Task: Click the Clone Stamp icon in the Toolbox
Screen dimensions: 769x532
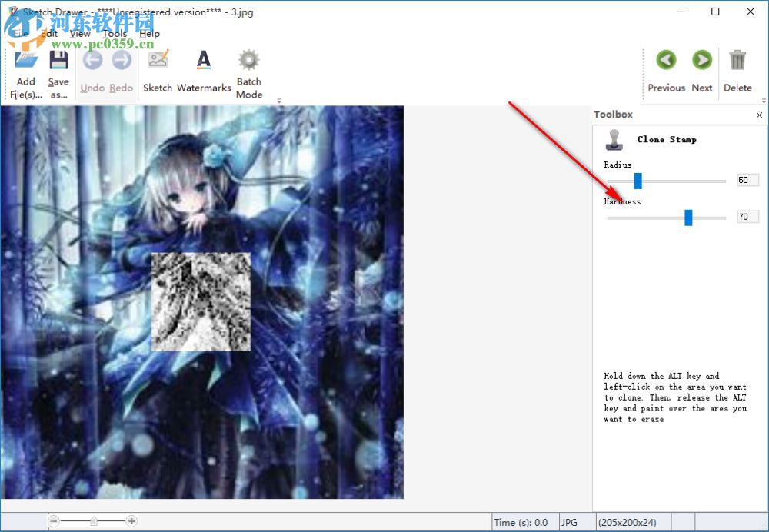Action: (x=615, y=139)
